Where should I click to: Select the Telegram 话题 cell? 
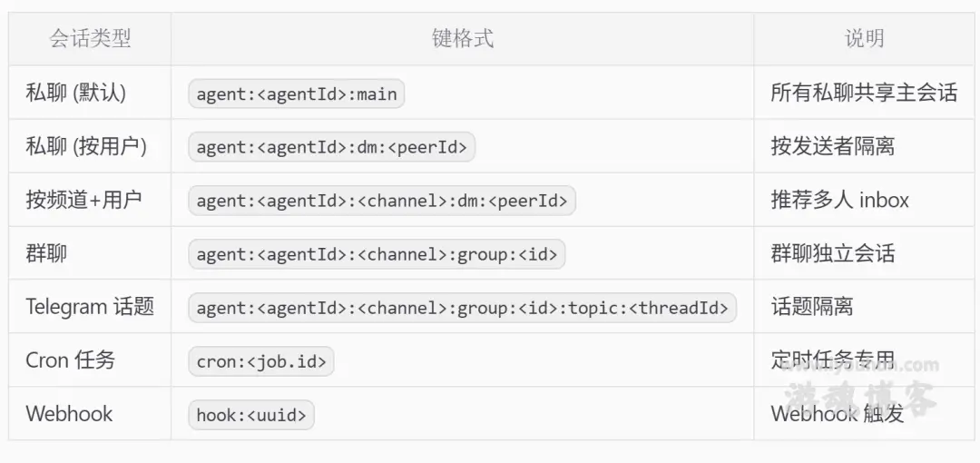90,307
